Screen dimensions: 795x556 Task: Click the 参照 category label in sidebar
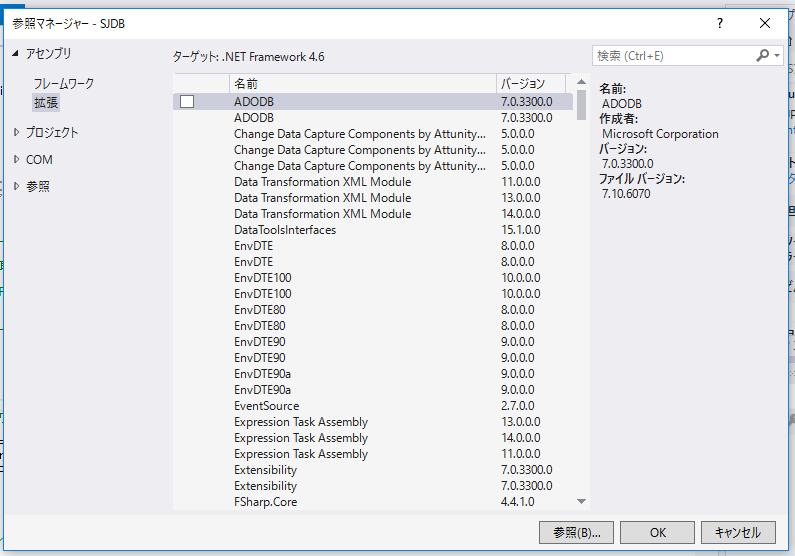[x=38, y=187]
